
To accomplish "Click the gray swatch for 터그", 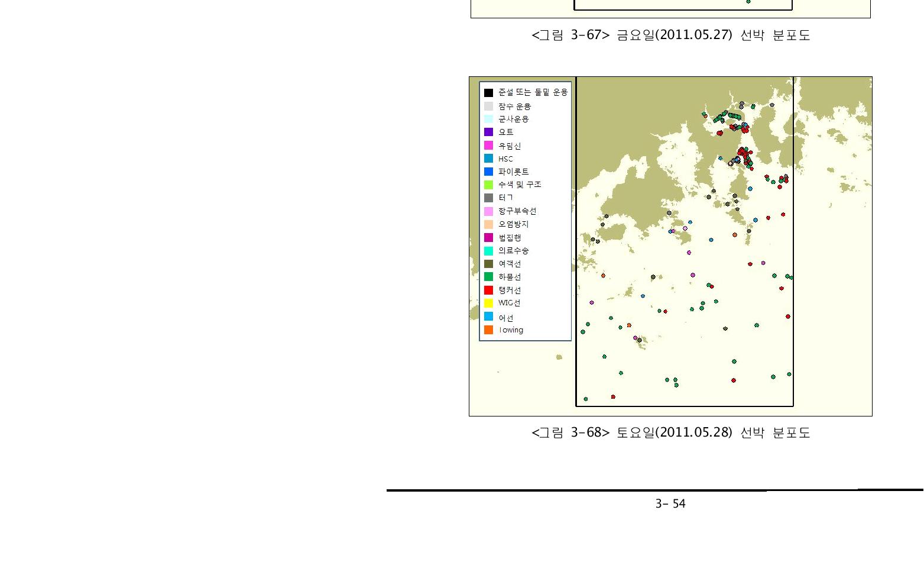I will 488,198.
